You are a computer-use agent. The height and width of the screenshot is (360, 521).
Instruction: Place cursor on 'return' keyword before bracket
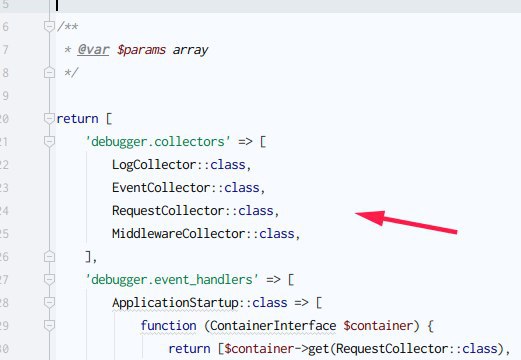pyautogui.click(x=77, y=119)
